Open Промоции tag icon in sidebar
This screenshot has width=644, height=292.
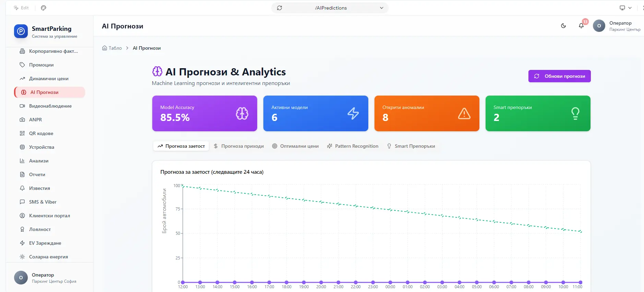pos(22,65)
